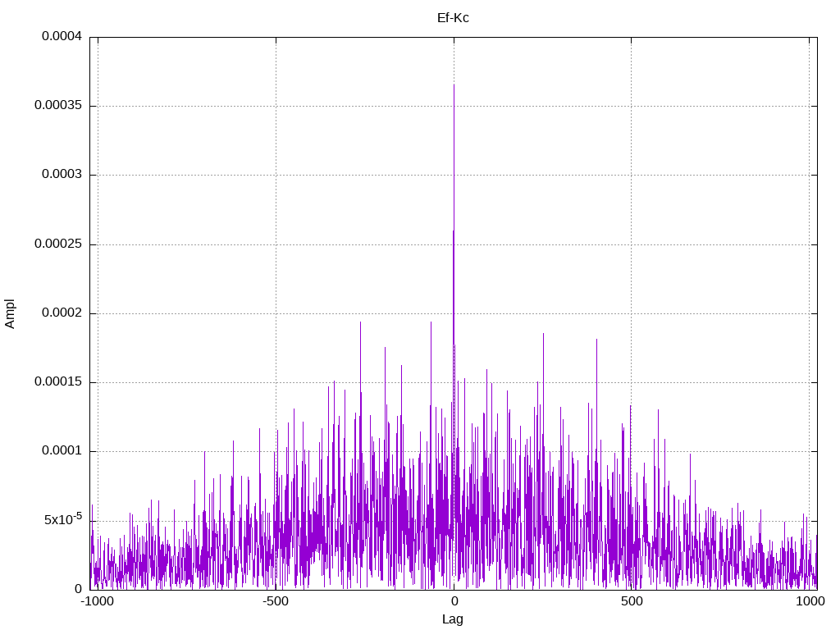Click the y-axis value '0.0001'

click(62, 451)
